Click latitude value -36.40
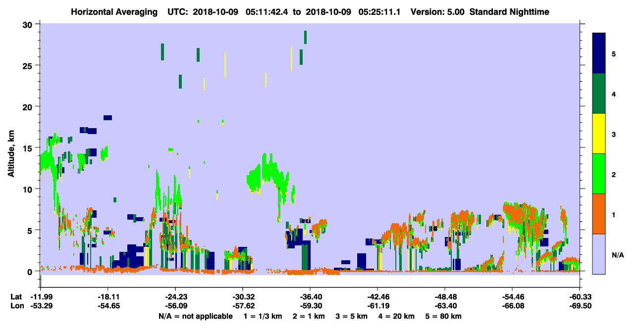 [x=310, y=297]
